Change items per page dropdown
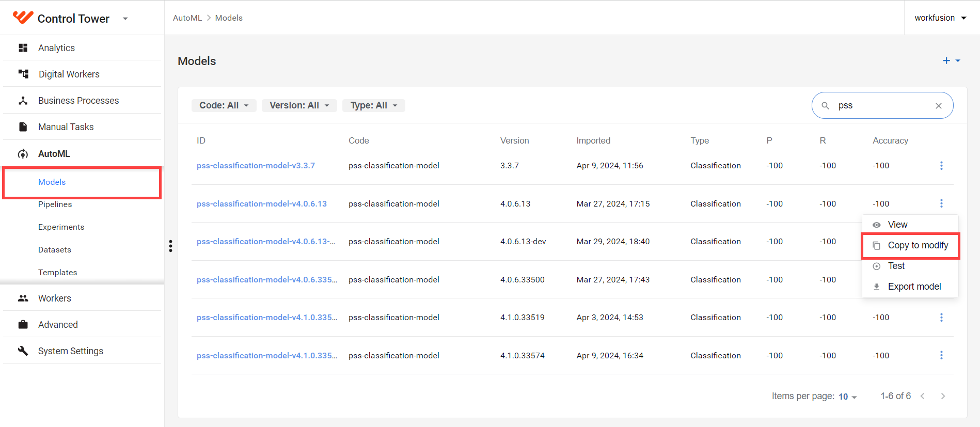This screenshot has width=980, height=427. (x=848, y=397)
